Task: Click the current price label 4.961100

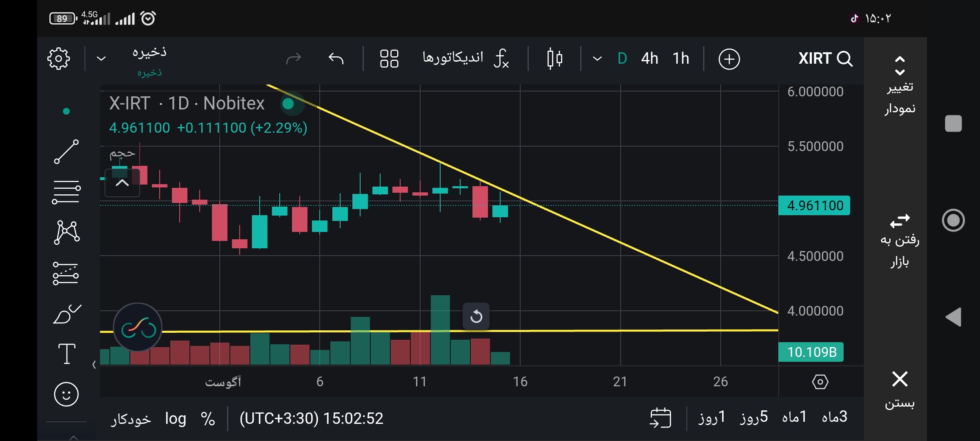Action: tap(815, 205)
